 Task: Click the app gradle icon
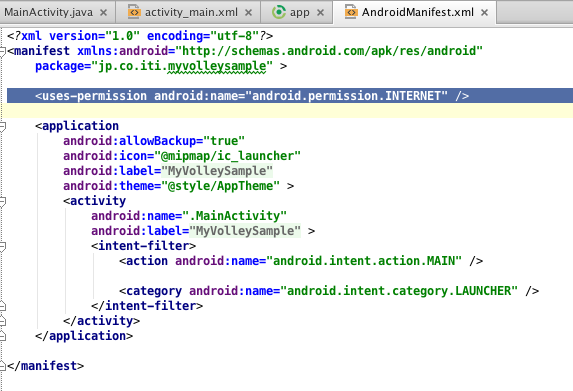tap(279, 12)
